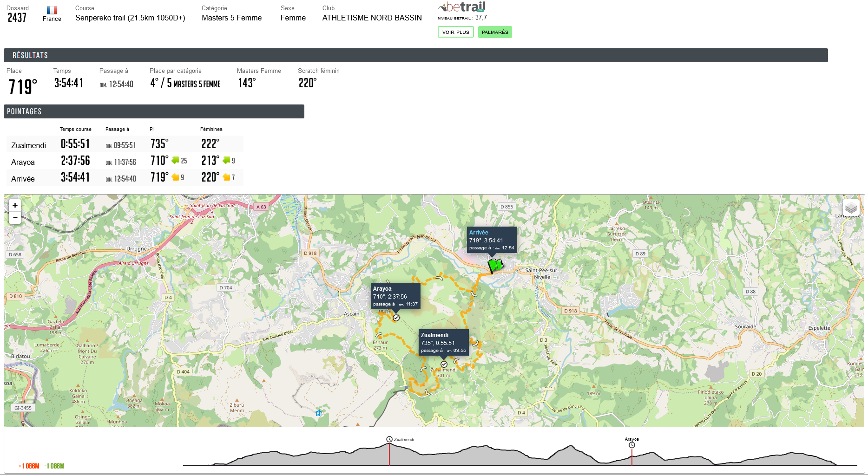
Task: Select the Zualmendi row label
Action: pyautogui.click(x=28, y=145)
